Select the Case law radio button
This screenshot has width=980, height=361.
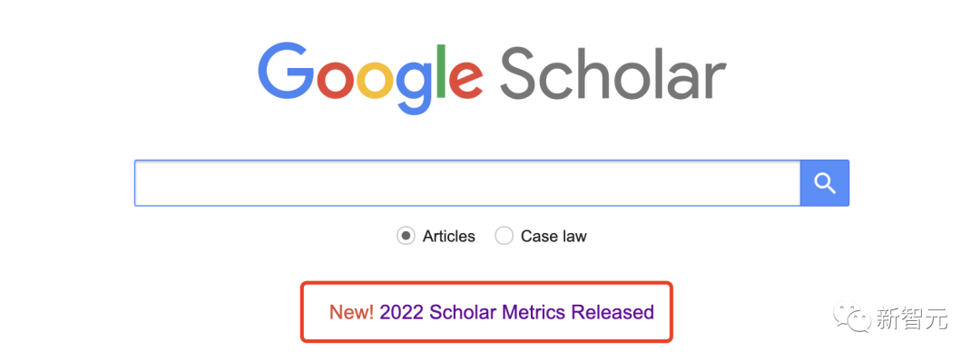504,236
